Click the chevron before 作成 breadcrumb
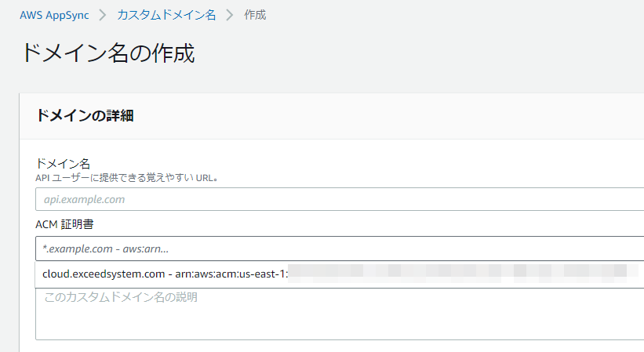644x352 pixels. [230, 16]
